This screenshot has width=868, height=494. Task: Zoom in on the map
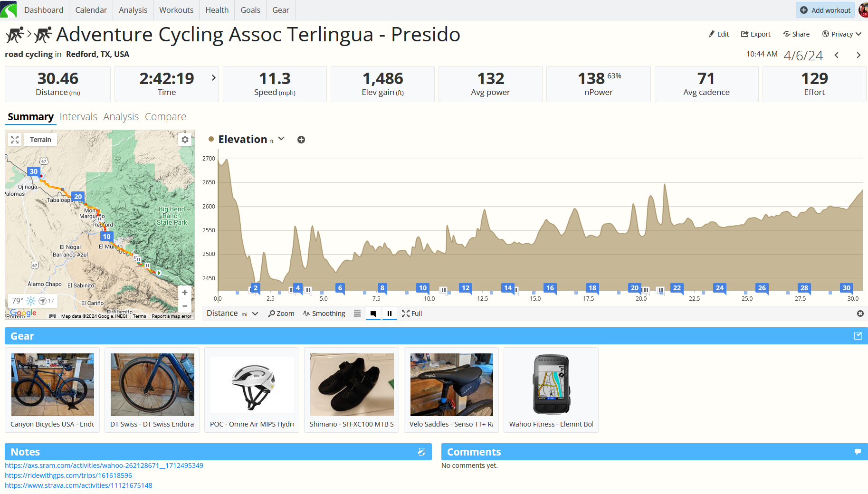click(x=185, y=293)
